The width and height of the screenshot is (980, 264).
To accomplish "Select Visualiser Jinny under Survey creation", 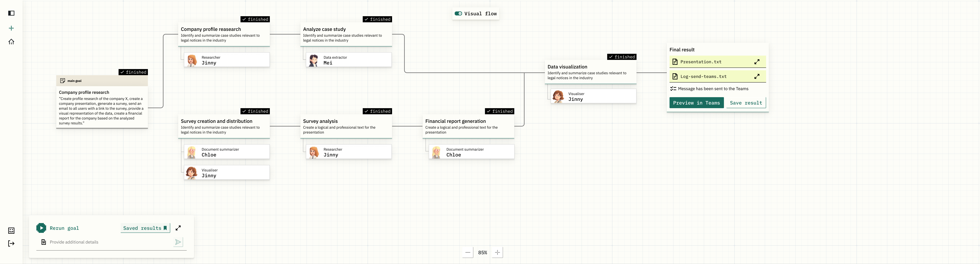I will tap(227, 173).
